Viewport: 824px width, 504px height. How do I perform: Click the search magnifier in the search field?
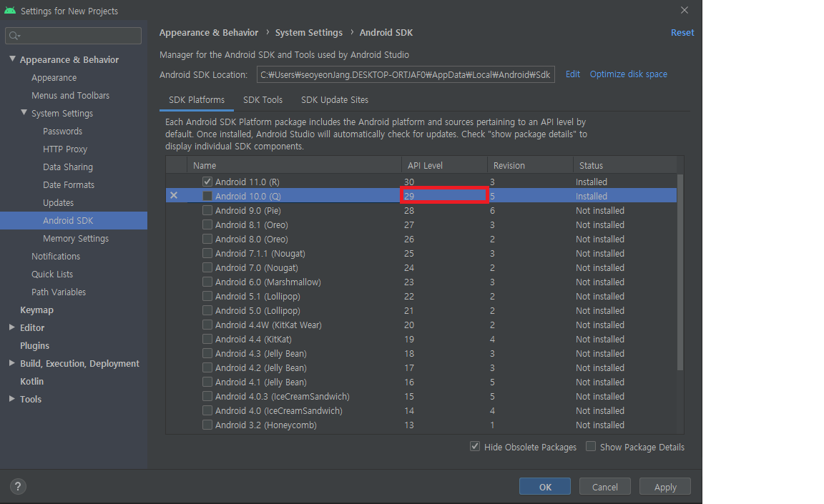(x=14, y=35)
